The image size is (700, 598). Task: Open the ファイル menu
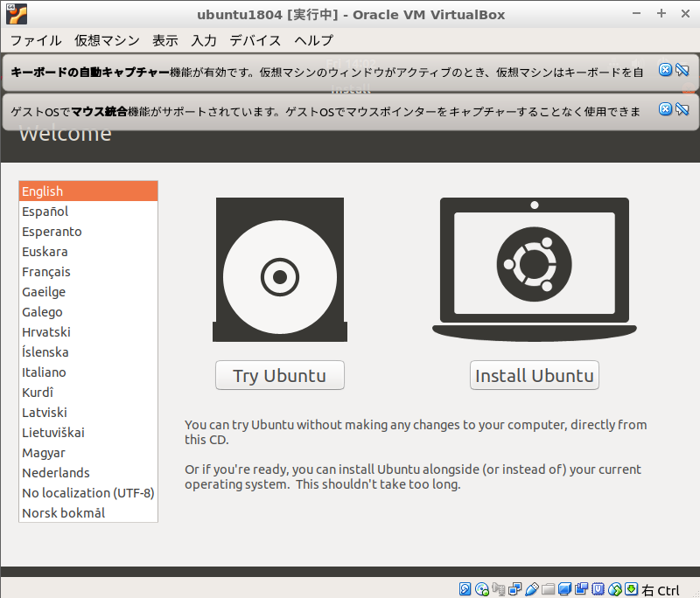pos(36,40)
